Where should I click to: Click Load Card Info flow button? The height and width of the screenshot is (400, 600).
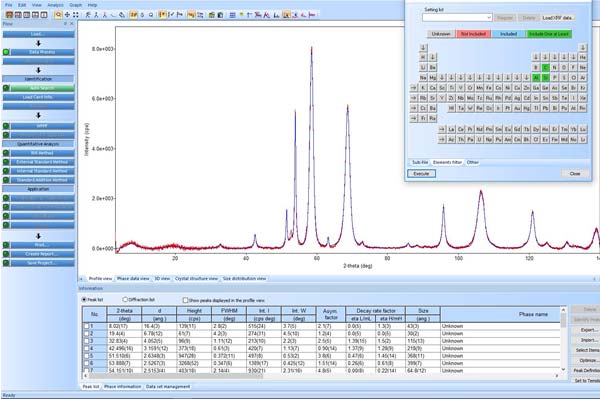(x=38, y=97)
